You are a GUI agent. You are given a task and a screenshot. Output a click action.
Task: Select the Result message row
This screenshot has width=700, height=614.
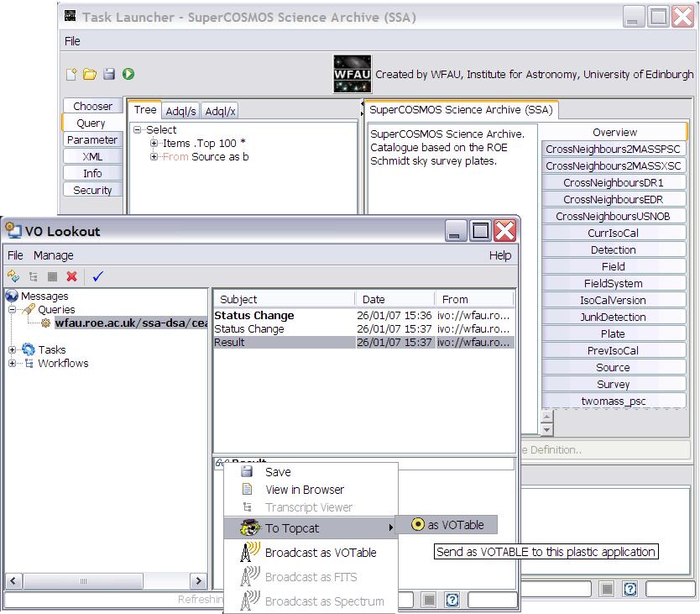(x=285, y=343)
